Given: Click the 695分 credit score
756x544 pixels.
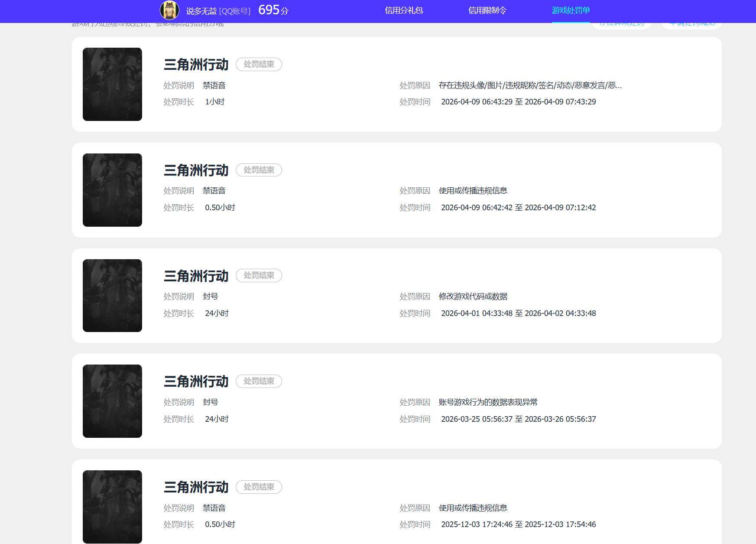Looking at the screenshot, I should tap(273, 10).
